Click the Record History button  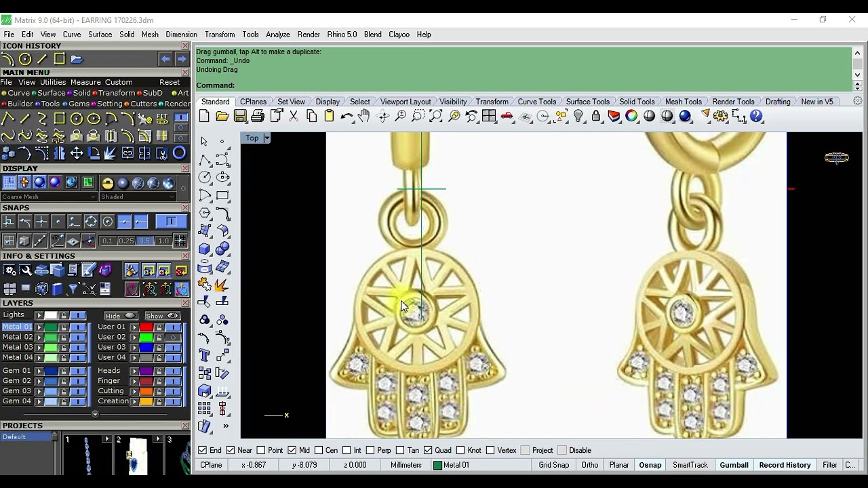[x=785, y=465]
